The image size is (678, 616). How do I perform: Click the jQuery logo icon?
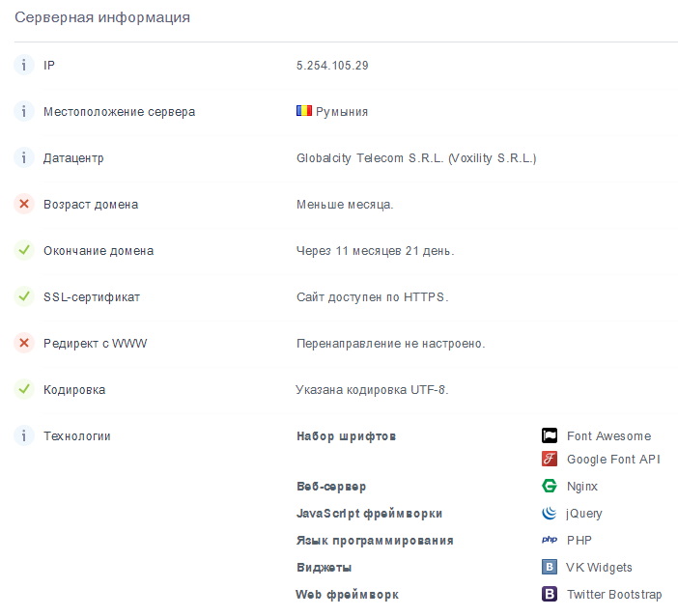[550, 513]
